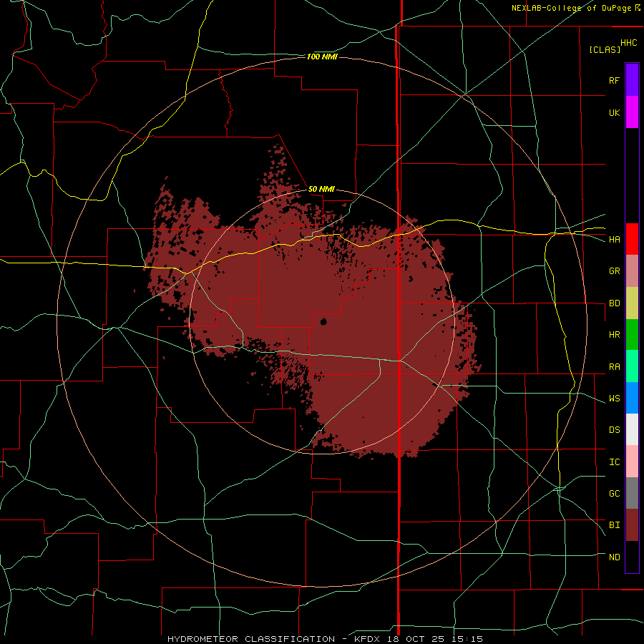Screen dimensions: 644x644
Task: Click the HR green legend swatch
Action: [632, 335]
